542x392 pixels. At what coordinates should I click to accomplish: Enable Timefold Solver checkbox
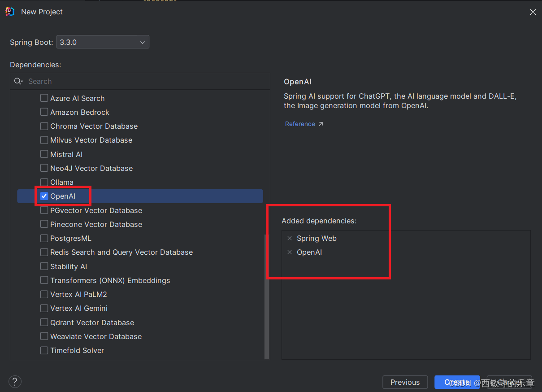pyautogui.click(x=44, y=350)
